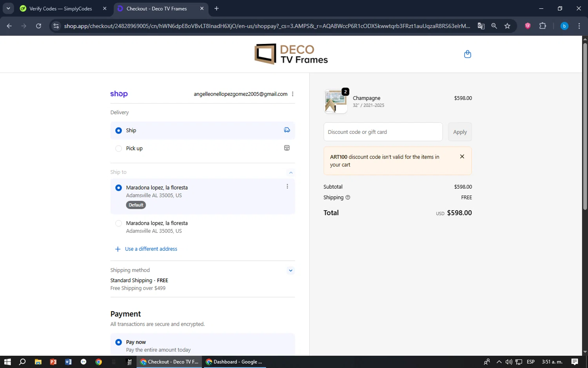This screenshot has width=588, height=368.
Task: Select the Ship delivery option
Action: click(x=118, y=131)
